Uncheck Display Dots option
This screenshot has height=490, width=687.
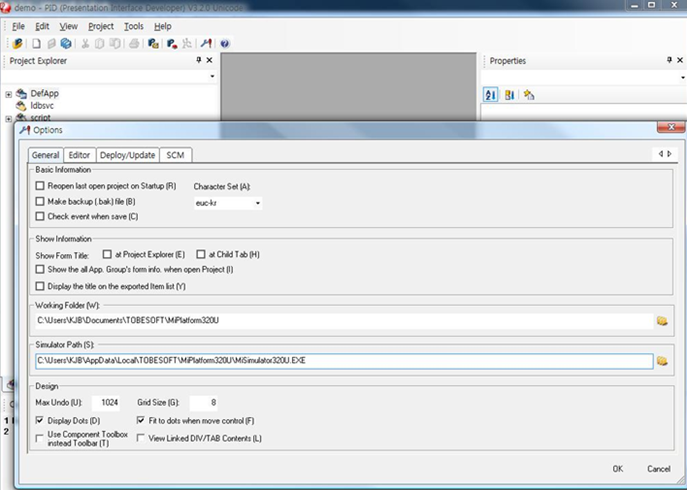coord(40,420)
